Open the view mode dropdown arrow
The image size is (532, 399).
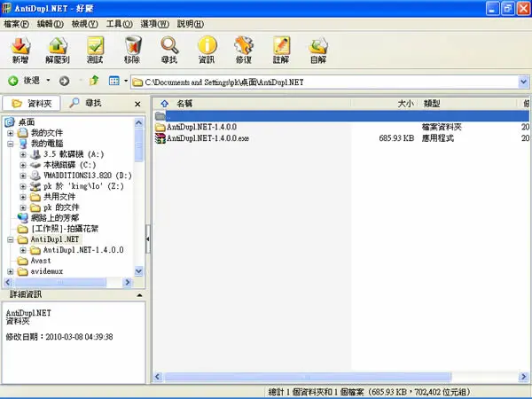126,81
